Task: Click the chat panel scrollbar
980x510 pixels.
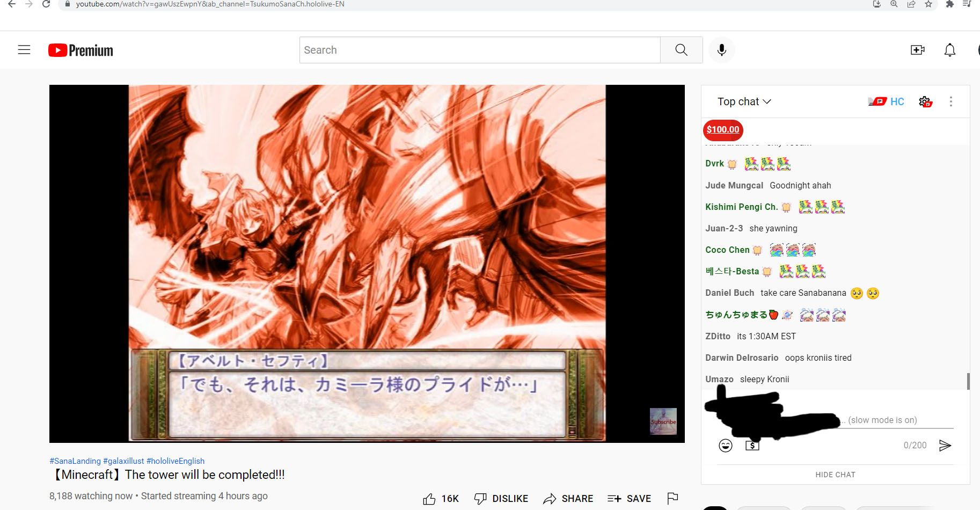Action: click(968, 381)
